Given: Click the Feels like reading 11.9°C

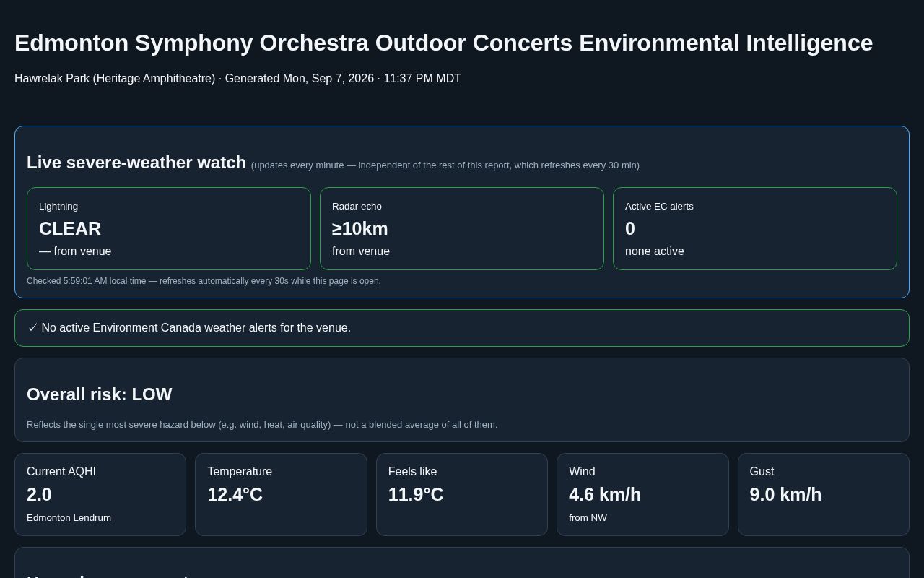Looking at the screenshot, I should [x=416, y=495].
